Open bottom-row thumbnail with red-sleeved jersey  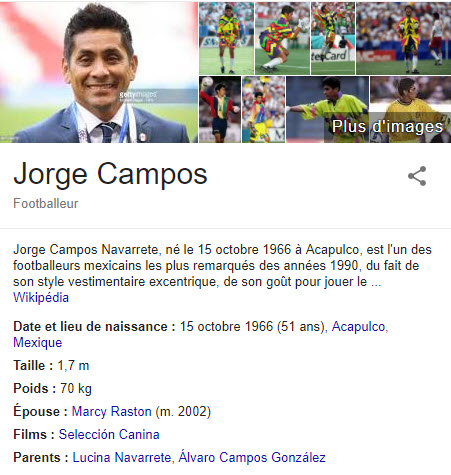(x=220, y=109)
